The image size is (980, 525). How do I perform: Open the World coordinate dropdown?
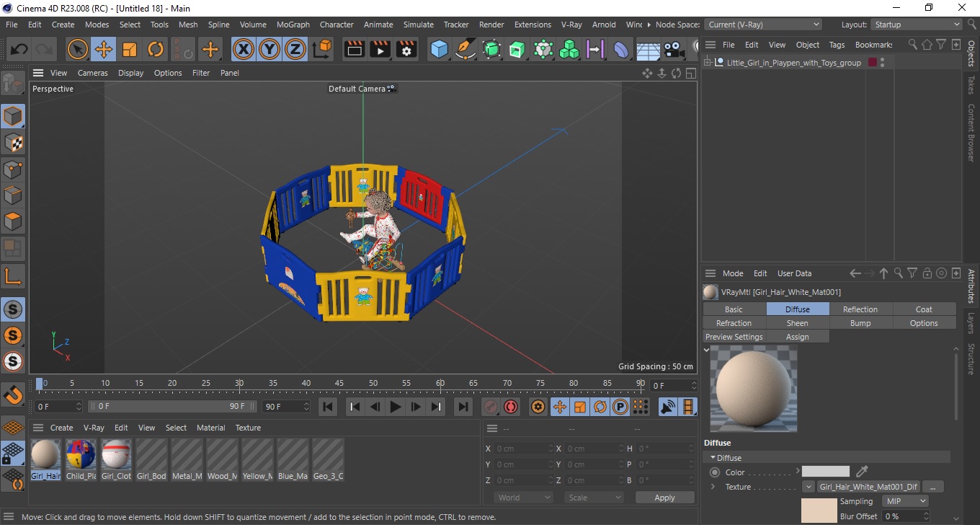coord(524,498)
